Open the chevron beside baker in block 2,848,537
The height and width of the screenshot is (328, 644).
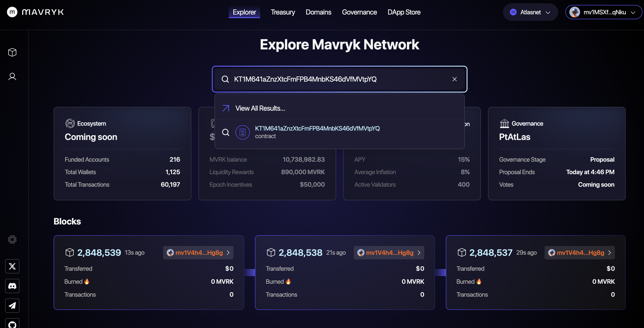(x=610, y=253)
